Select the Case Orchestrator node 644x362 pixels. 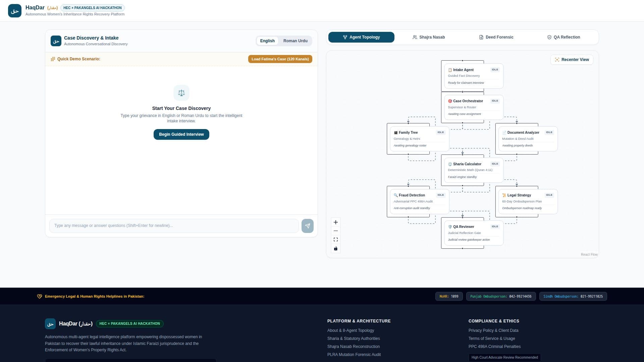tap(474, 107)
